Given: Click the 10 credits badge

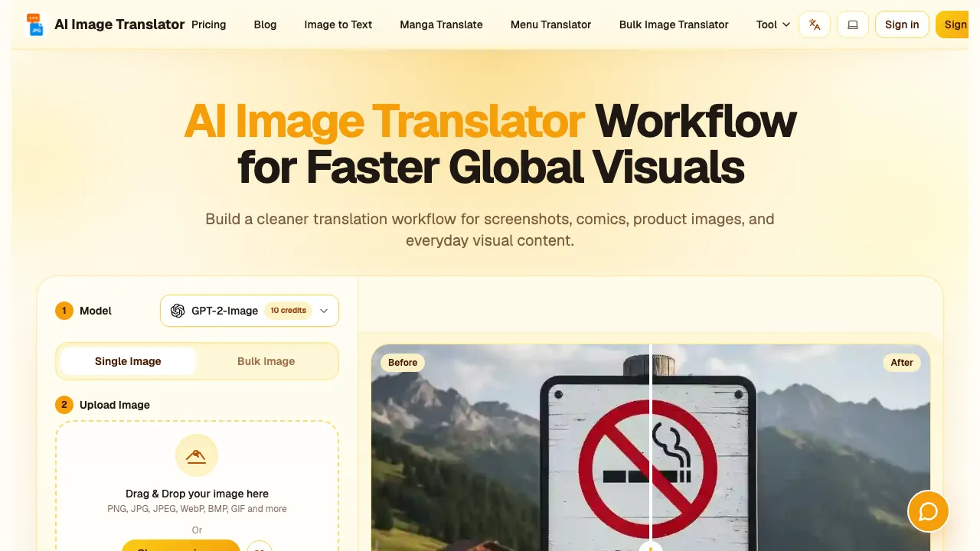Looking at the screenshot, I should click(x=289, y=311).
